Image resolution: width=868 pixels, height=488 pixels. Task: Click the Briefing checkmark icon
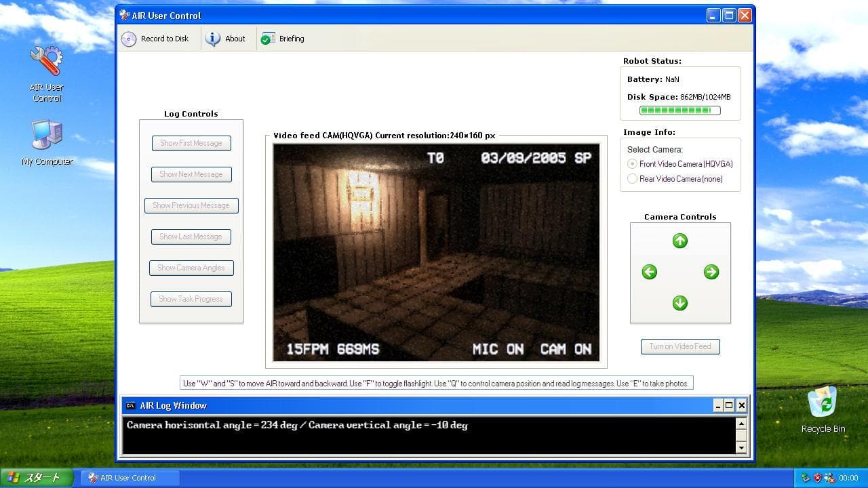pyautogui.click(x=268, y=39)
